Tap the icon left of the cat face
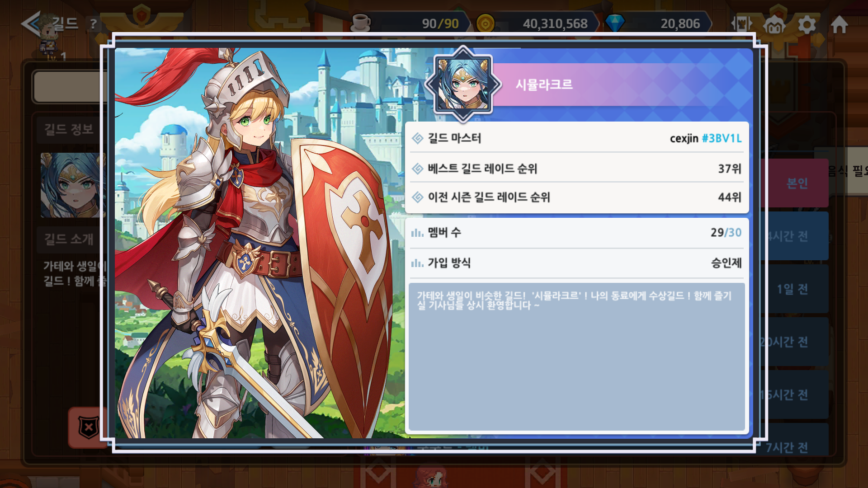The height and width of the screenshot is (488, 868). point(741,23)
